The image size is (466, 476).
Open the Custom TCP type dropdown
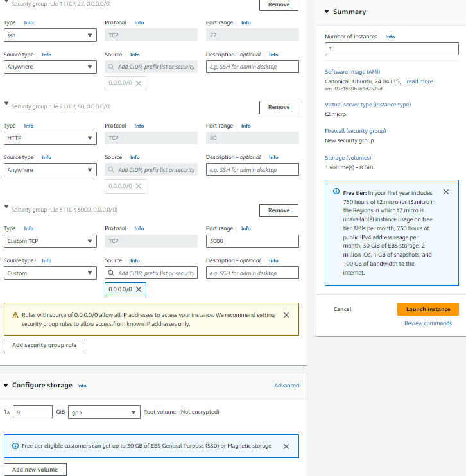click(51, 241)
